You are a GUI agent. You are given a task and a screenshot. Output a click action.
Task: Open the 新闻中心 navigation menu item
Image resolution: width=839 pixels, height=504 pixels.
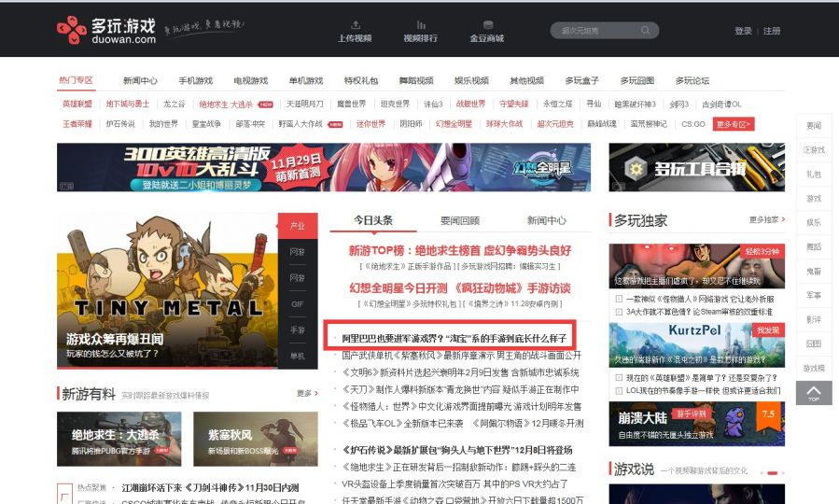click(x=140, y=81)
